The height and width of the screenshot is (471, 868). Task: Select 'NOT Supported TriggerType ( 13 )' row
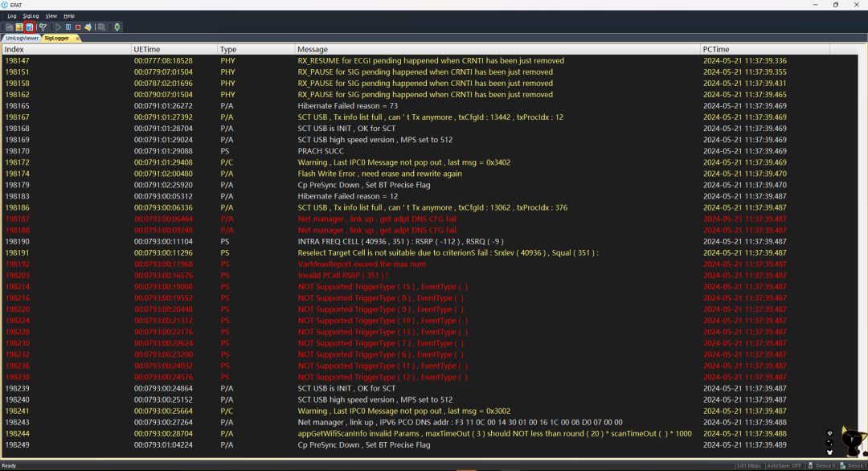pos(429,332)
